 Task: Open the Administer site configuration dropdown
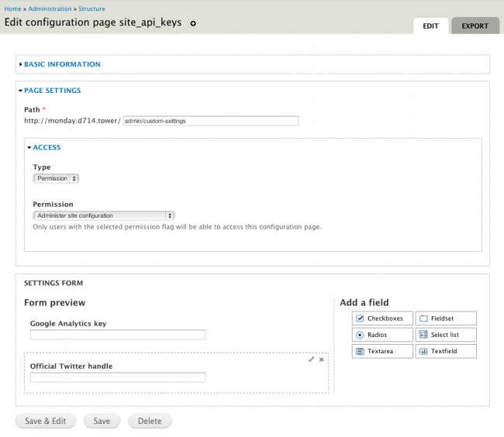click(104, 215)
